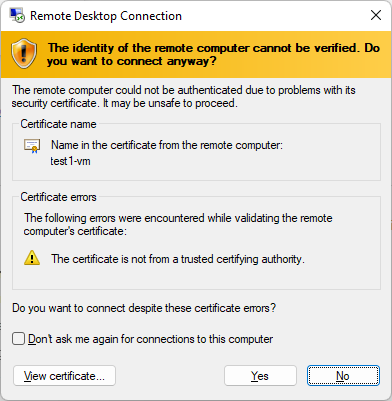Click the Certificate errors group label
The height and width of the screenshot is (401, 392).
[x=58, y=197]
